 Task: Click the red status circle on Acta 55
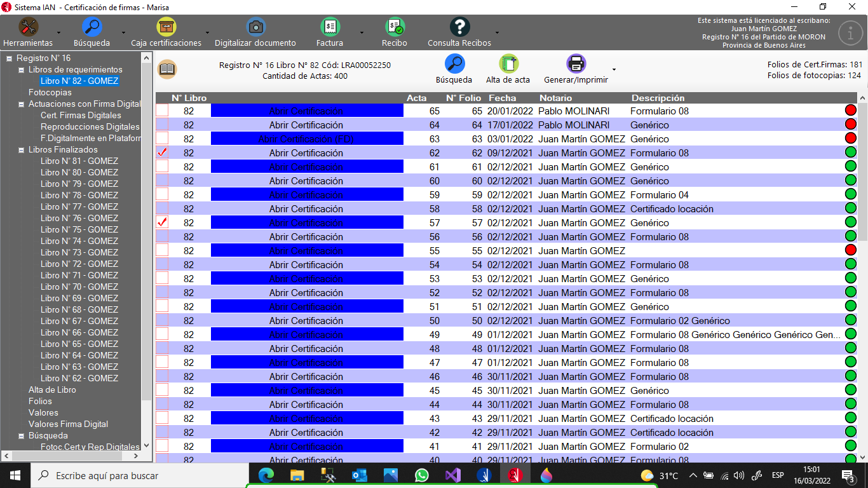(850, 250)
